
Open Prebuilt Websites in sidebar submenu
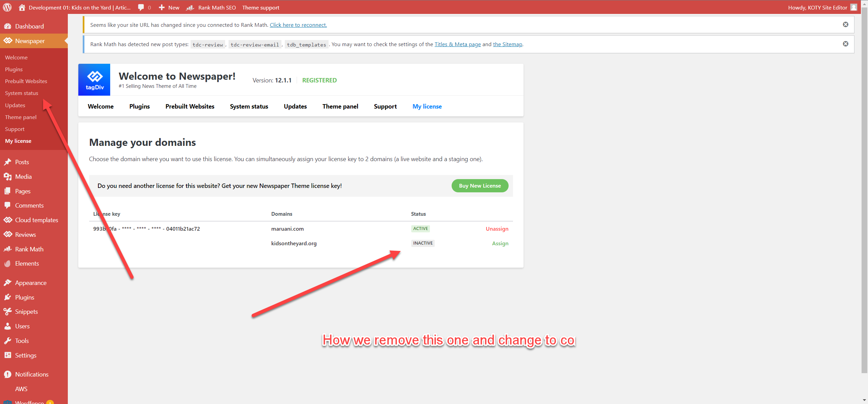tap(26, 81)
